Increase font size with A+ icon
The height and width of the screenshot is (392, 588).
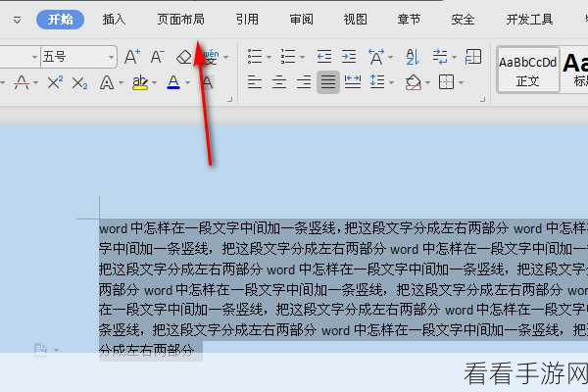pos(132,57)
